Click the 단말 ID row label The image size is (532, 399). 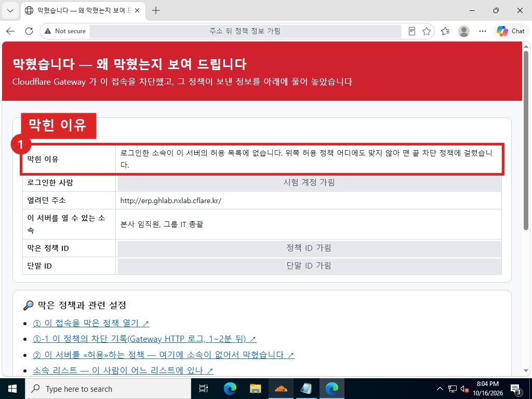(39, 266)
